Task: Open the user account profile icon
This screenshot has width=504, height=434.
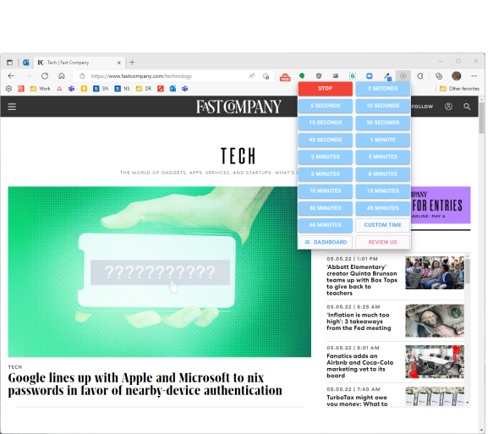Action: [448, 107]
